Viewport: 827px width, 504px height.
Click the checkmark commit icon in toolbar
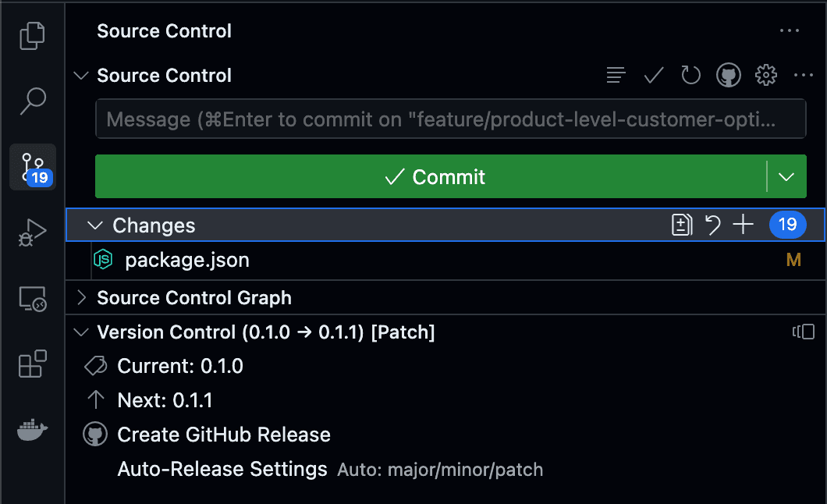(x=654, y=76)
